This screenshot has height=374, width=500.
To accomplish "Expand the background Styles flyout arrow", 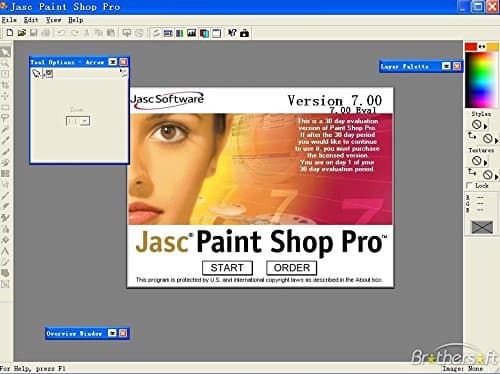I will 496,140.
